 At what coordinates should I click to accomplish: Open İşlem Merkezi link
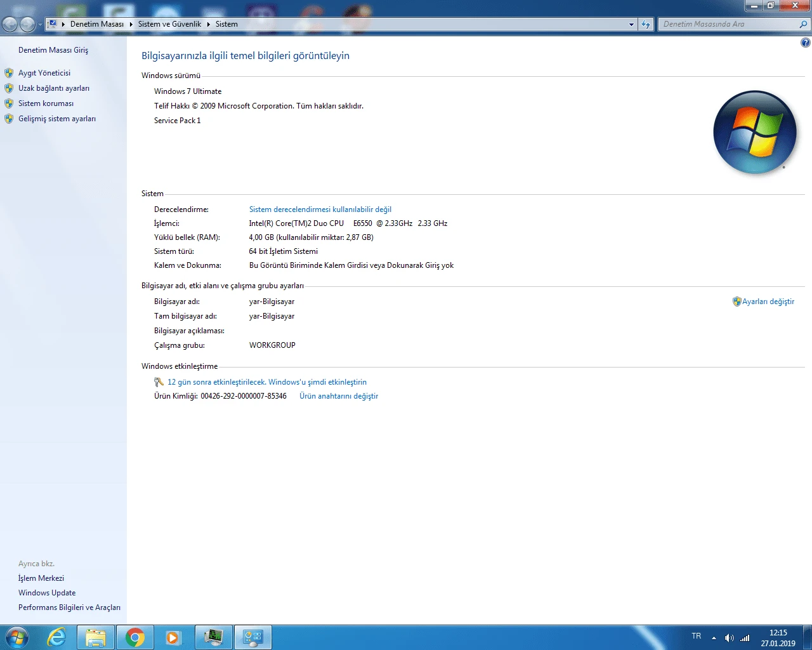(x=41, y=578)
